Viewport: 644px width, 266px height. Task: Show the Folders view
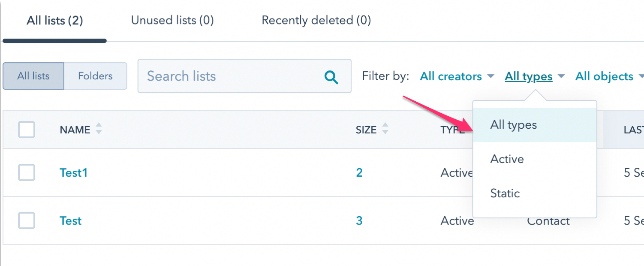click(x=95, y=76)
